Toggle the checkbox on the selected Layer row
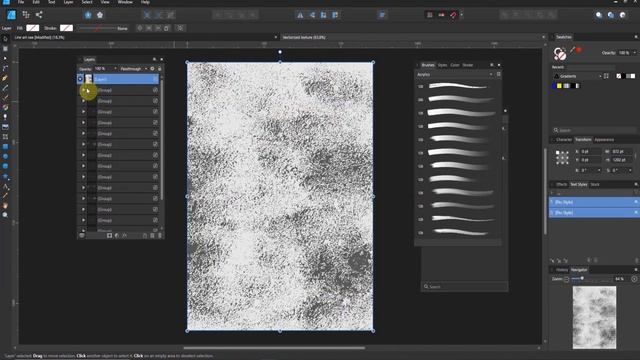 coord(155,79)
